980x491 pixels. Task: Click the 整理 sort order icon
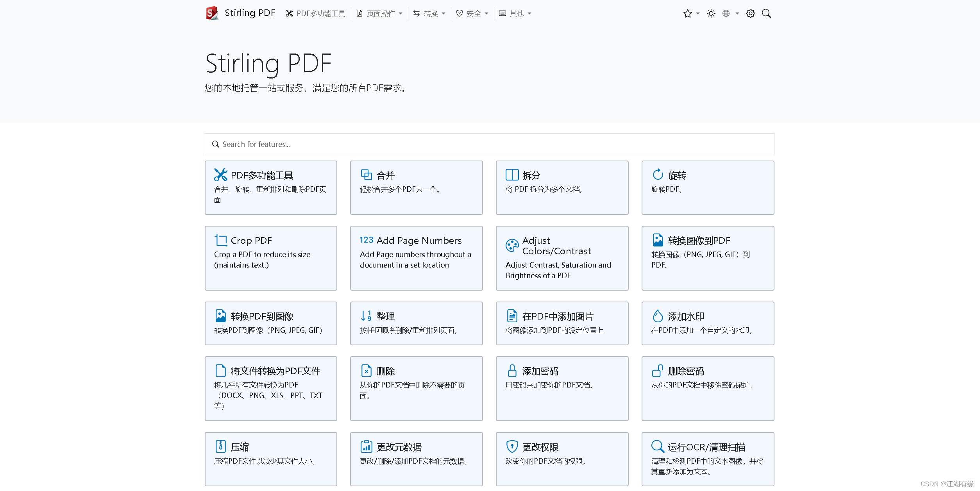click(x=367, y=316)
